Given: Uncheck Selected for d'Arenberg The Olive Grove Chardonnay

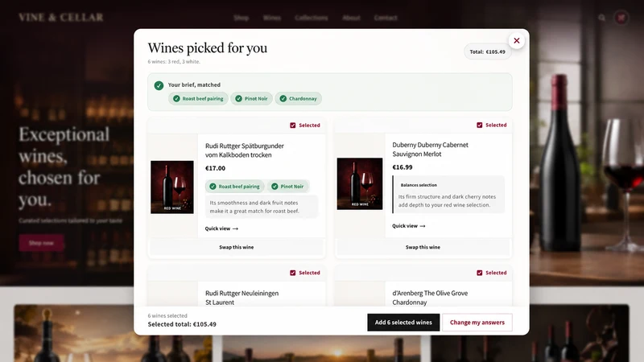Looking at the screenshot, I should coord(479,273).
